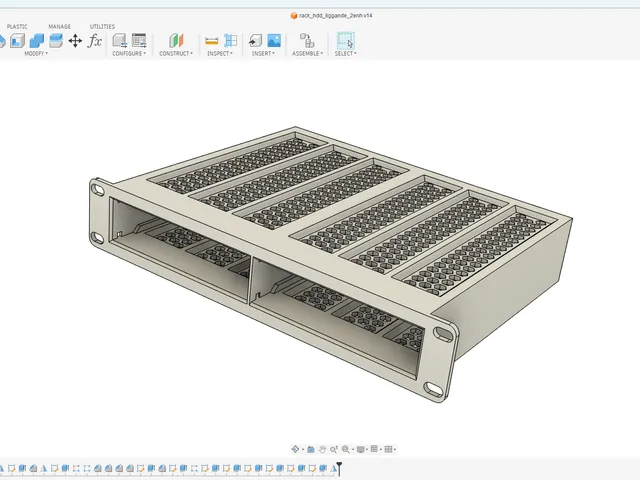Expand the MODIFY dropdown
The image size is (640, 480).
[x=36, y=53]
